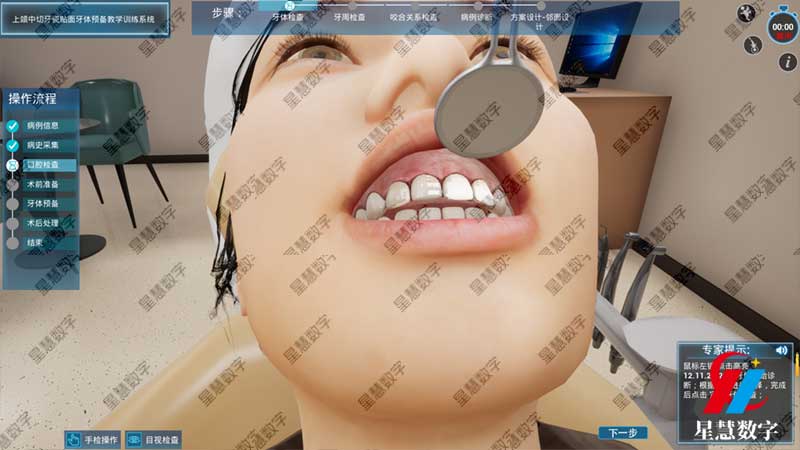Click the progress marker above 方案设计
This screenshot has height=450, width=800.
(x=541, y=6)
